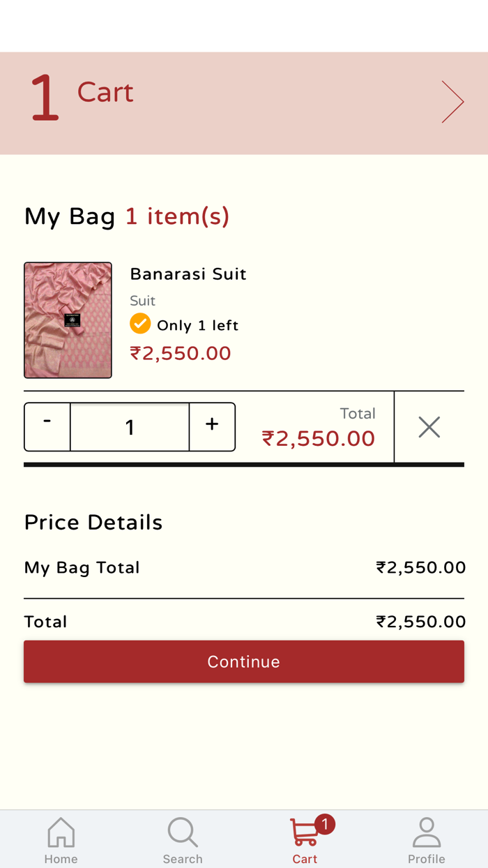Tap the item price ₹2,550.00 under product

coord(181,353)
